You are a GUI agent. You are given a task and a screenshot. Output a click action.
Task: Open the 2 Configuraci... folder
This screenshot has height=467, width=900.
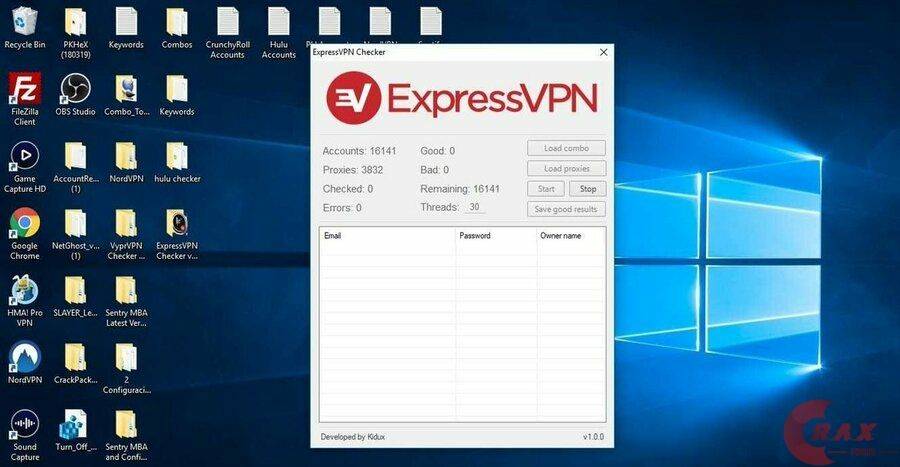pos(126,368)
